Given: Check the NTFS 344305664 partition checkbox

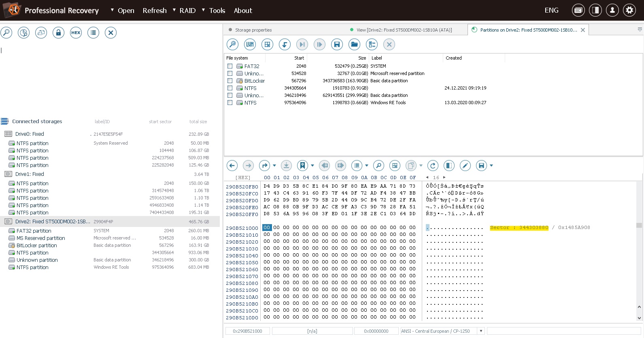Looking at the screenshot, I should pyautogui.click(x=230, y=88).
